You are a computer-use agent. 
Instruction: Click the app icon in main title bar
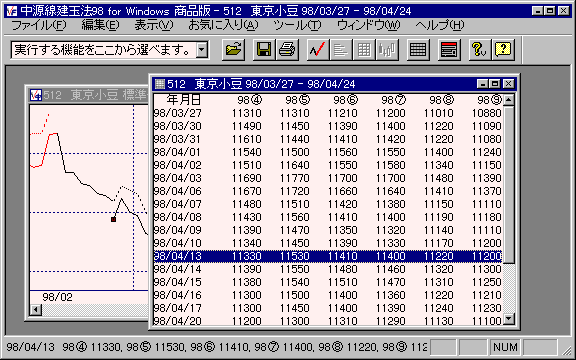(x=12, y=11)
